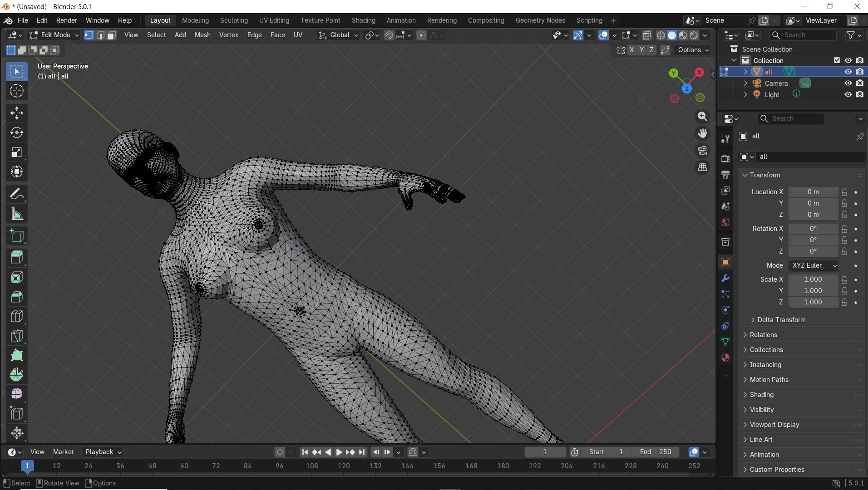868x490 pixels.
Task: Choose the Annotate pencil tool
Action: click(x=17, y=194)
